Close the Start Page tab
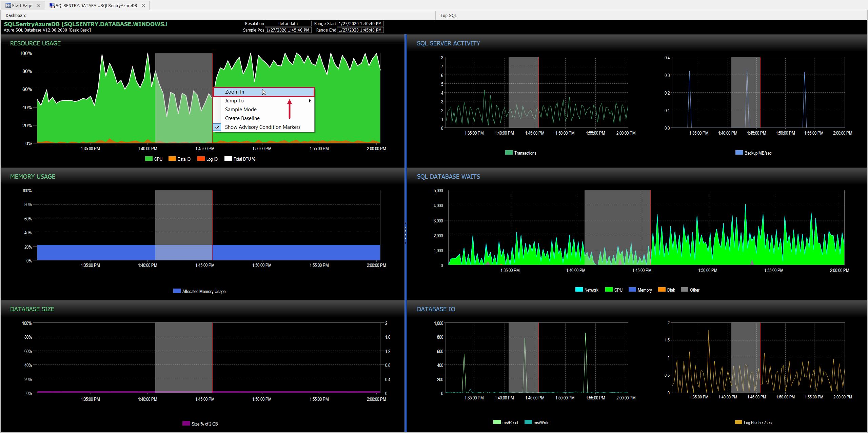This screenshot has width=868, height=433. [39, 5]
